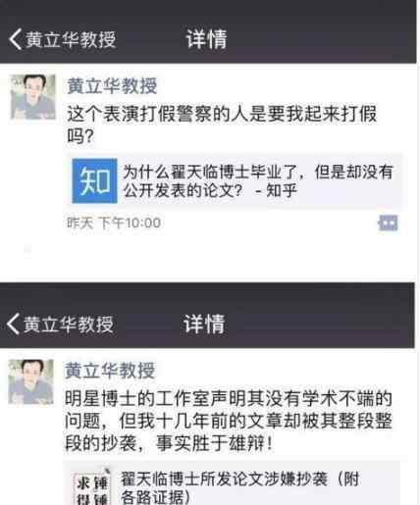Open 黄立华教授 name link in top post
The width and height of the screenshot is (420, 505).
click(112, 86)
